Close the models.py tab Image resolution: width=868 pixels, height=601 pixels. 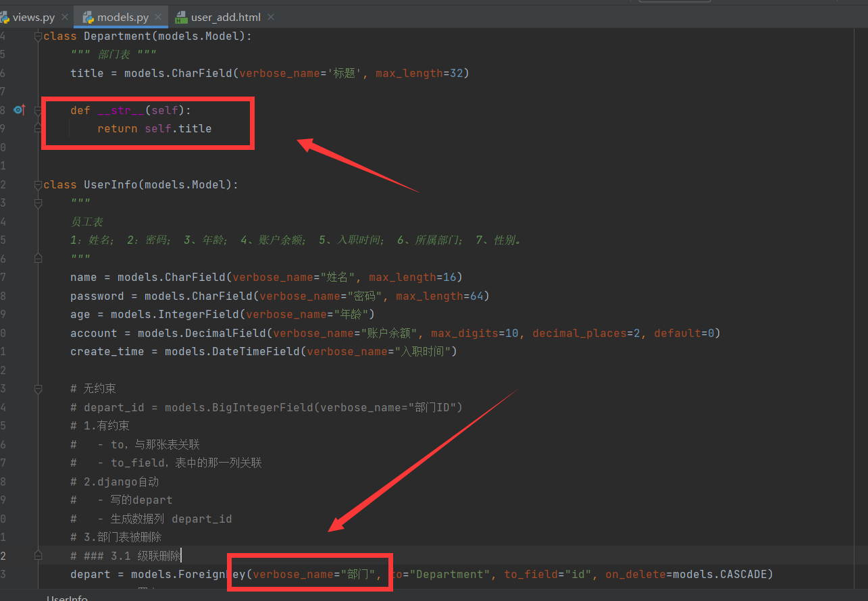click(158, 18)
